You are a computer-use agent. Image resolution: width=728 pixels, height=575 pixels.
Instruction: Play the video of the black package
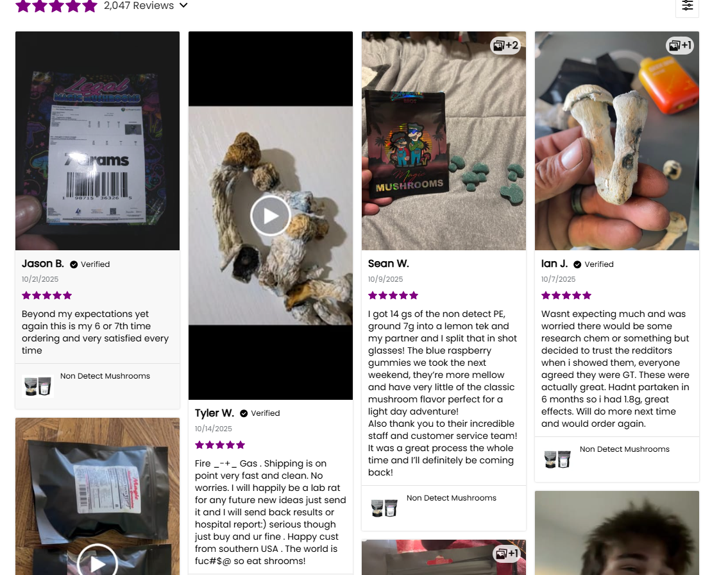tap(97, 563)
